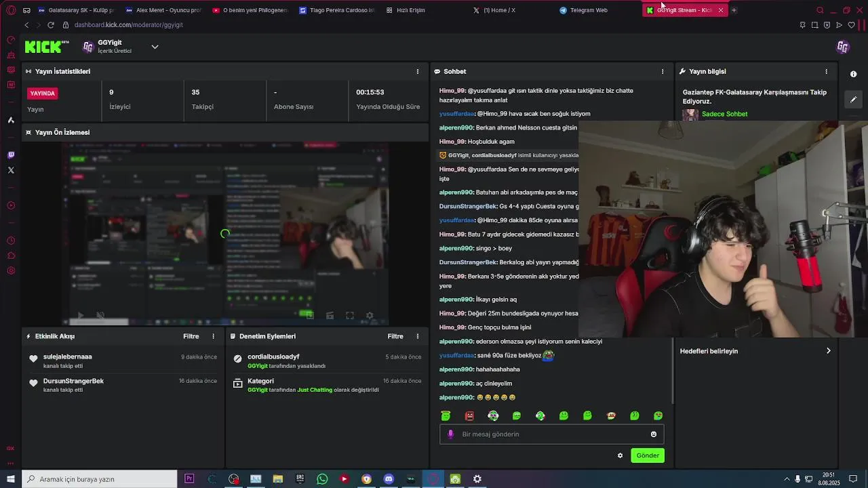Click the address bar URL

[129, 25]
